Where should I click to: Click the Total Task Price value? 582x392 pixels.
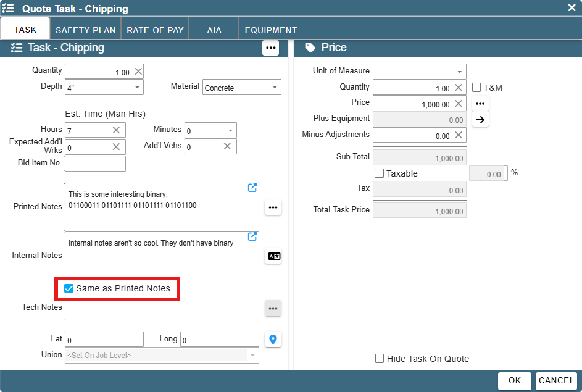click(420, 211)
